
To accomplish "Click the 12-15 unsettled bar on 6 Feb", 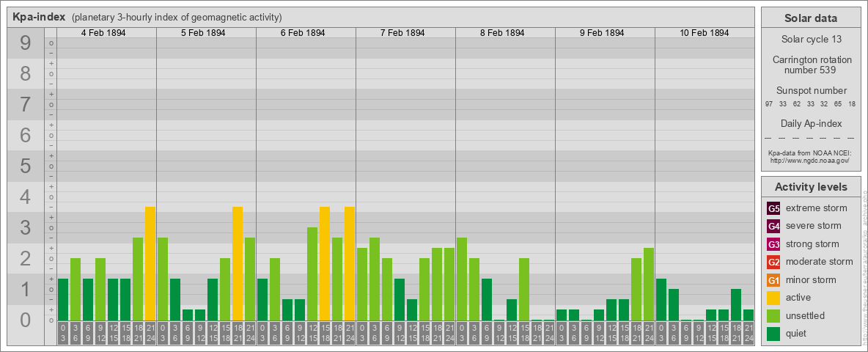I will pos(312,274).
